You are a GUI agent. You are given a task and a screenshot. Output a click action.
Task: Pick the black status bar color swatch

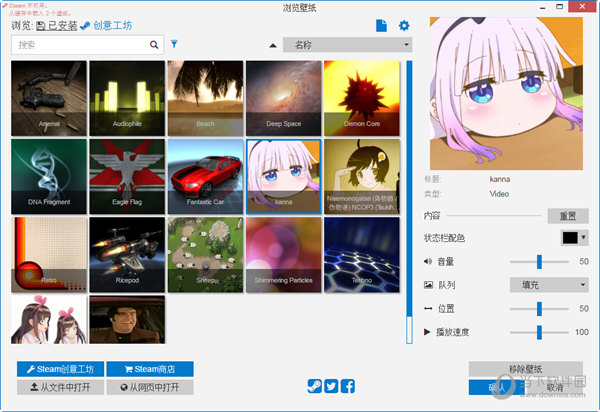[x=570, y=238]
